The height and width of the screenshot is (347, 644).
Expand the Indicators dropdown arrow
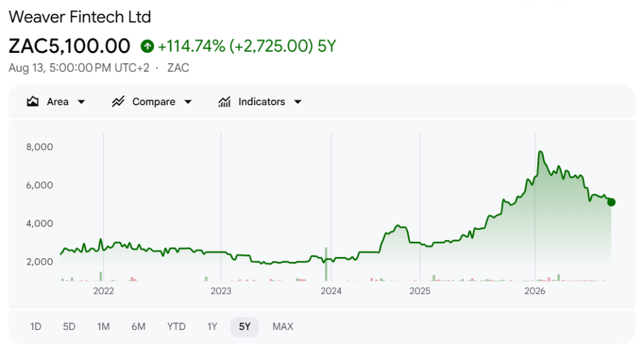click(297, 102)
